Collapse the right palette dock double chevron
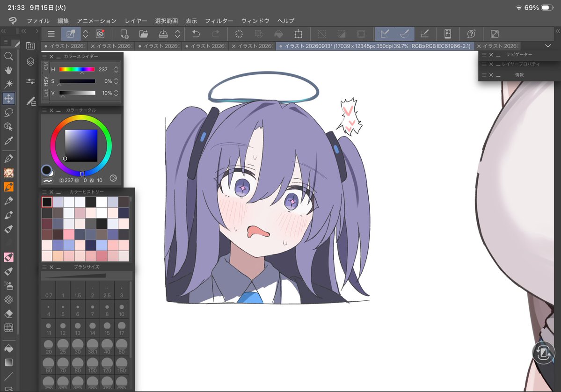The height and width of the screenshot is (392, 561). [557, 31]
